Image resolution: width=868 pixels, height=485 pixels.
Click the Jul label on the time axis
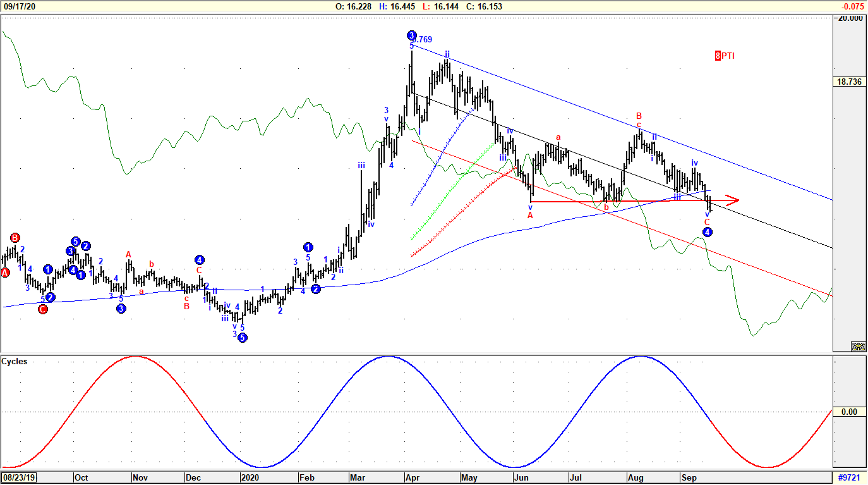click(575, 477)
